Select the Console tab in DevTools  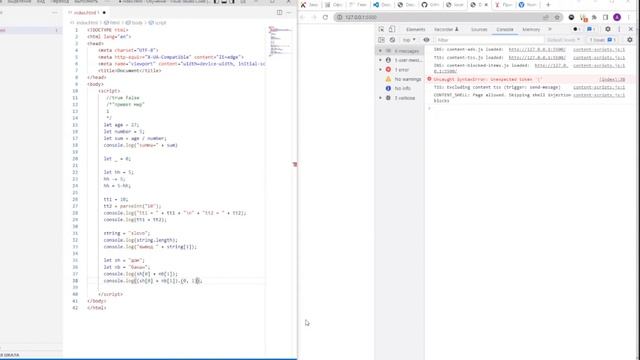coord(504,29)
